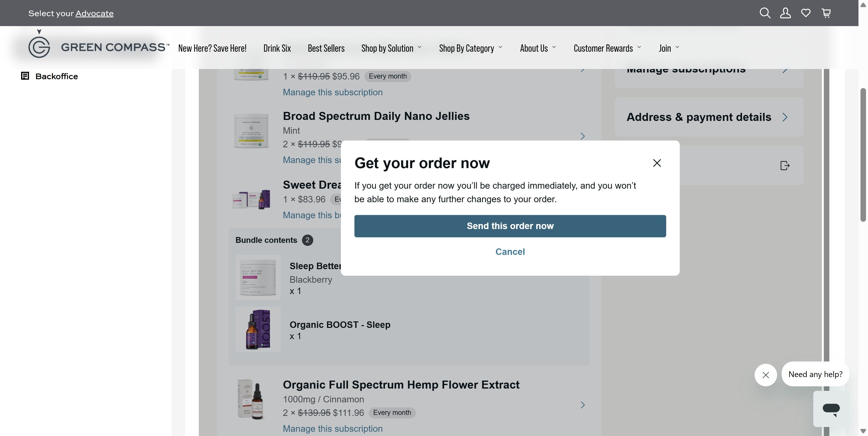
Task: Click Organic Full Spectrum Hemp Flower Extract thumbnail
Action: 251,400
